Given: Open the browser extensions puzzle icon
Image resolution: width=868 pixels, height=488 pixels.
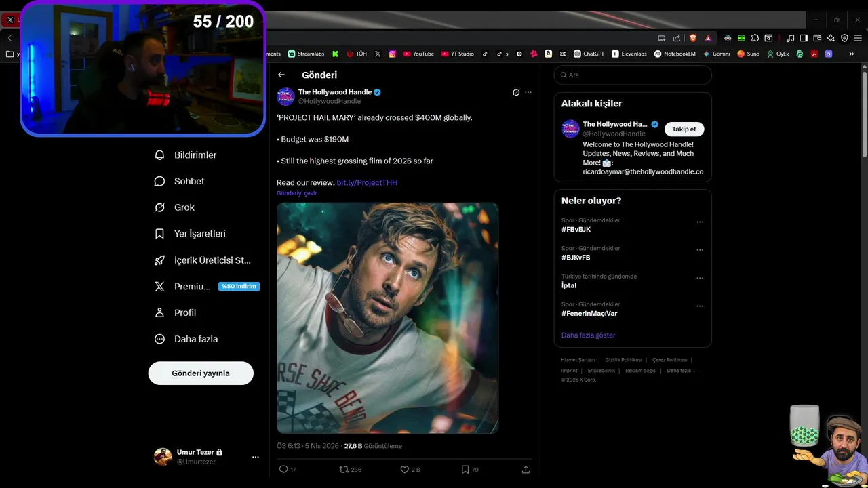Looking at the screenshot, I should tap(755, 38).
